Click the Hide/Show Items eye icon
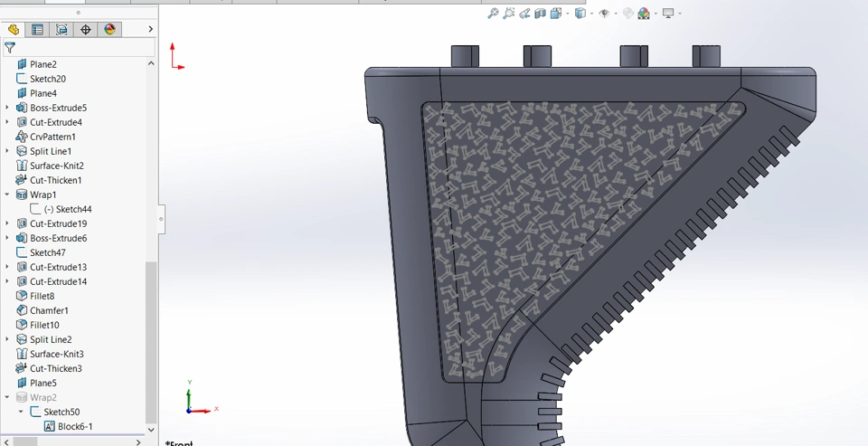Screen dimensions: 868x446 604,14
